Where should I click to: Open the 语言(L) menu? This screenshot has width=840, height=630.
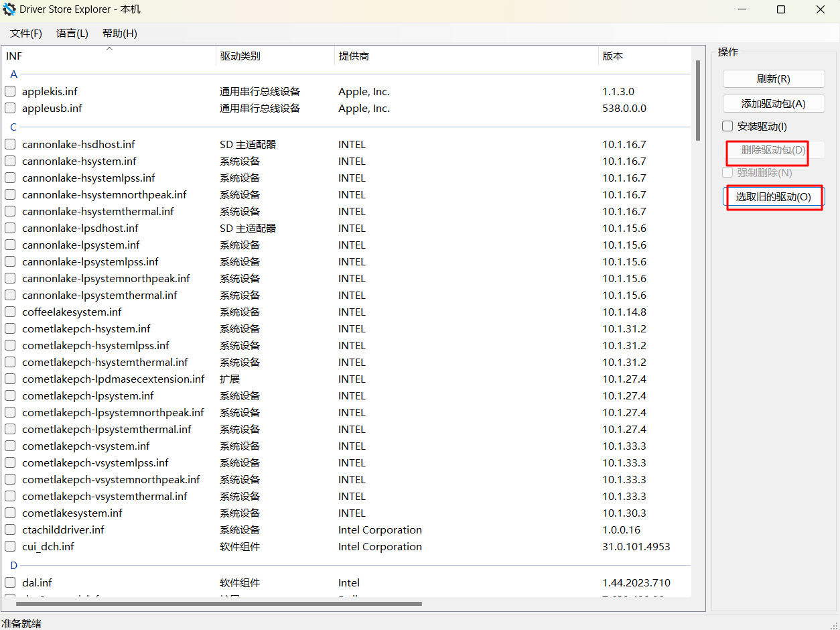(x=72, y=34)
